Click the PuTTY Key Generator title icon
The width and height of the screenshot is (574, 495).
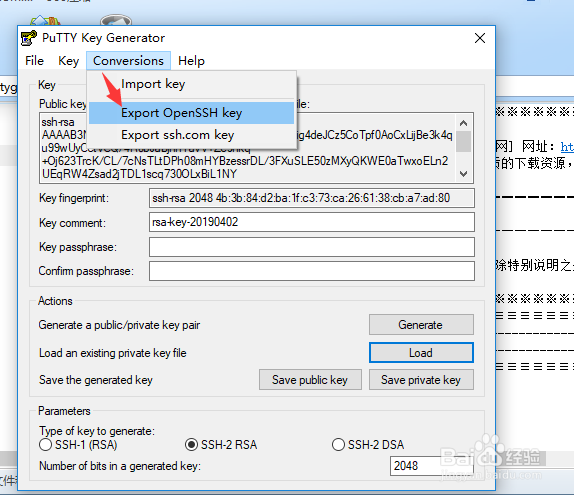[x=29, y=38]
